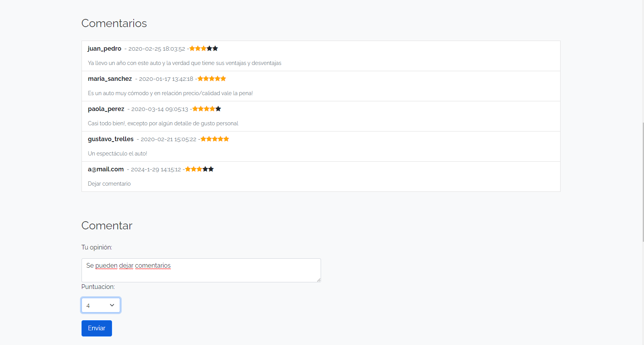Click the Comentarios heading
The height and width of the screenshot is (345, 644).
click(114, 23)
